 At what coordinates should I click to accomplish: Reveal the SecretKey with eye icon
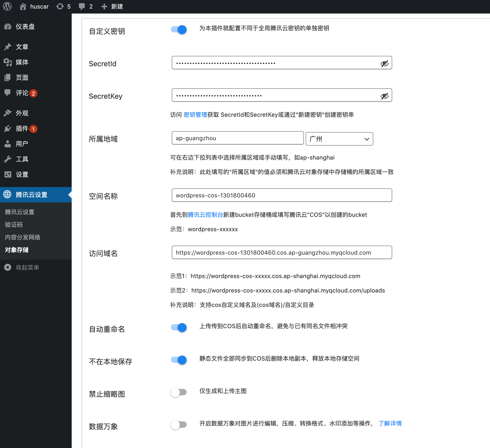[384, 96]
